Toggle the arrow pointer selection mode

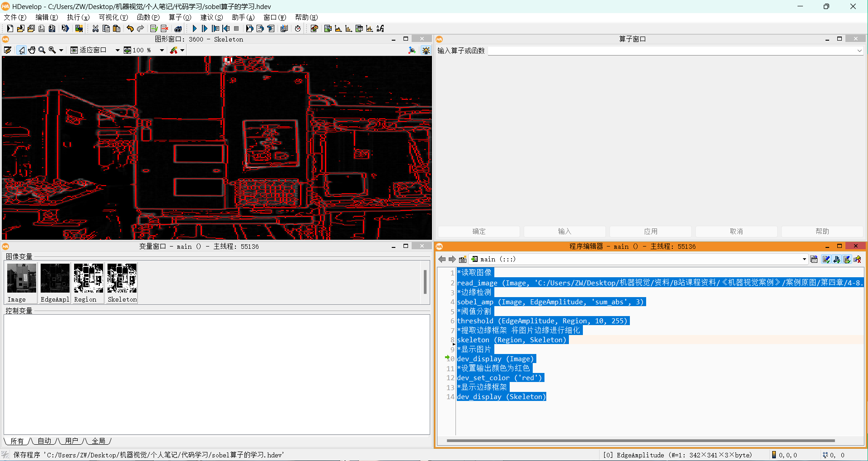pos(21,50)
